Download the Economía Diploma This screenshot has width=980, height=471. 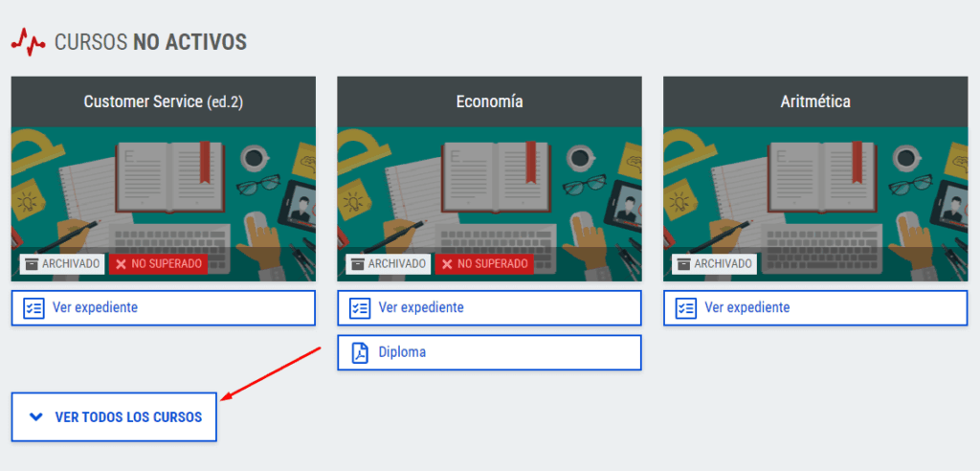tap(489, 352)
